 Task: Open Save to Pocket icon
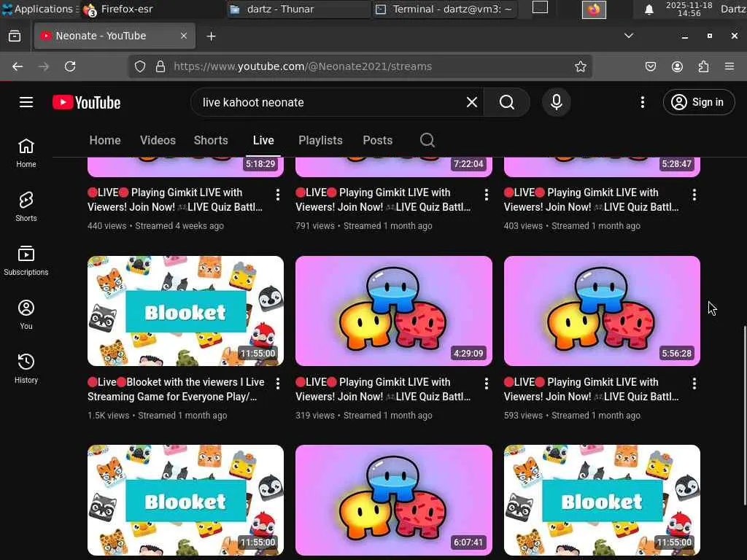click(650, 66)
